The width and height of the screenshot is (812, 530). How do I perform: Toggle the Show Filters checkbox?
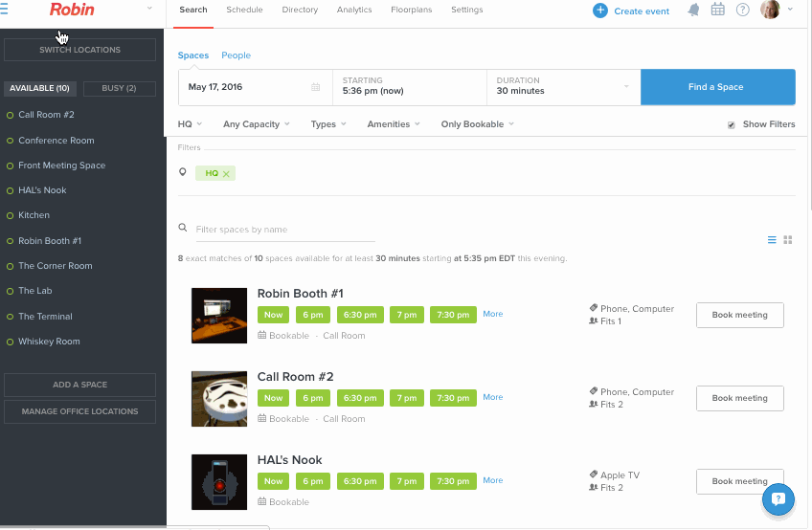click(x=732, y=124)
